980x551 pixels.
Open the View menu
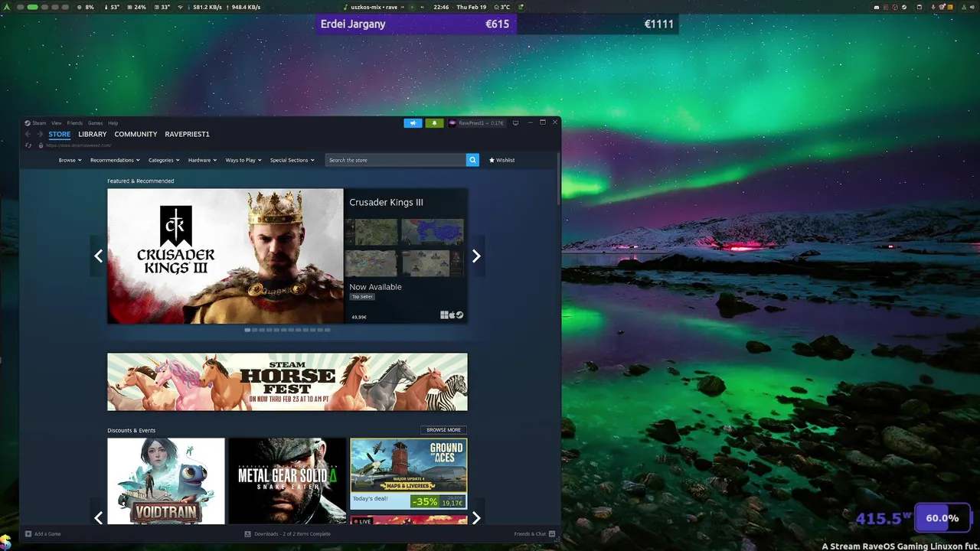pos(57,122)
